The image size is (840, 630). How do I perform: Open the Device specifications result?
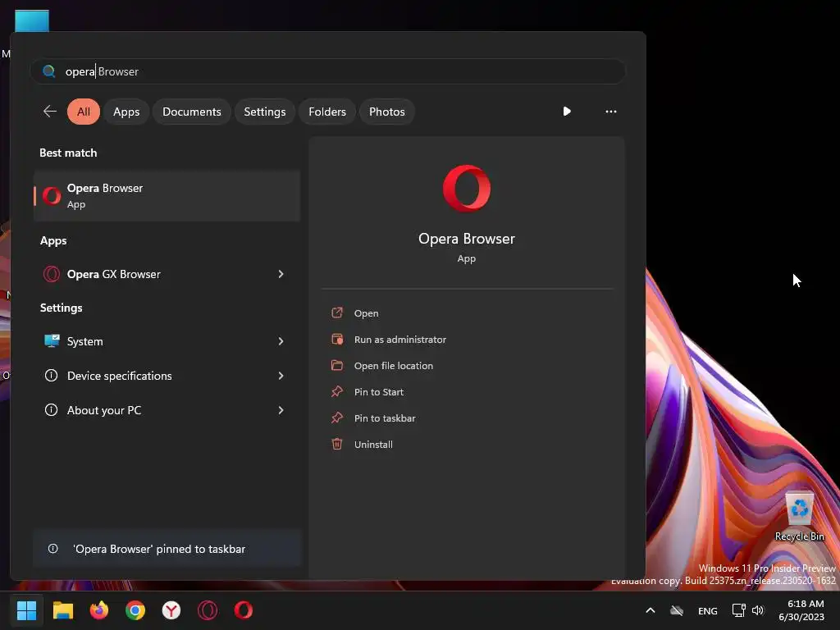pos(167,376)
